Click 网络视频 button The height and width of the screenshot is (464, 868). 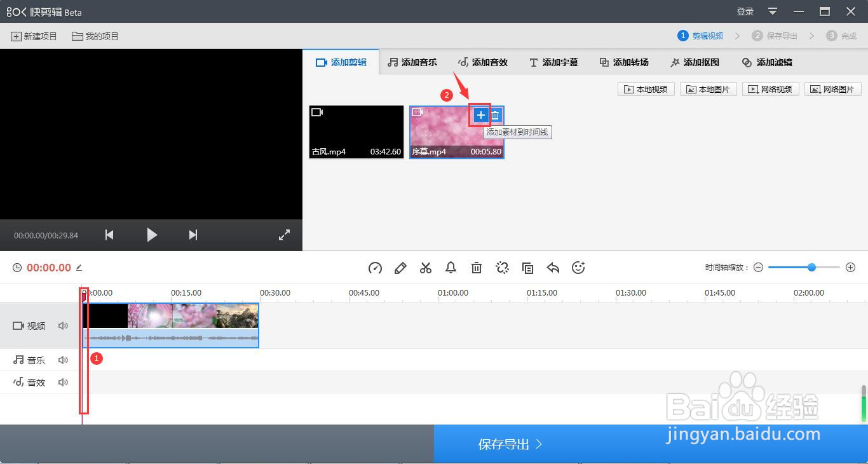[771, 90]
